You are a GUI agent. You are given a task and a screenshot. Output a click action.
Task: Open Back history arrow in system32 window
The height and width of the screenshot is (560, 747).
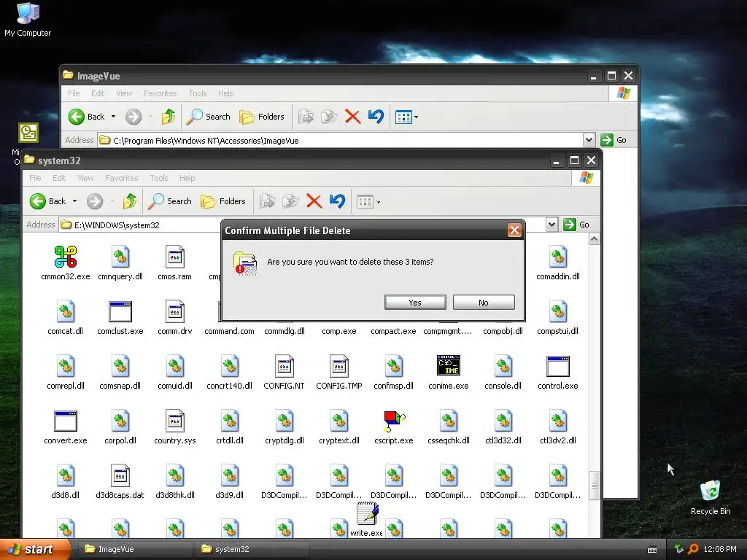(x=75, y=201)
